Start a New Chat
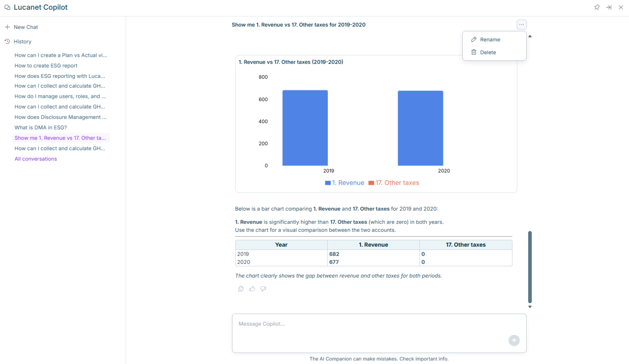629x364 pixels. tap(26, 27)
